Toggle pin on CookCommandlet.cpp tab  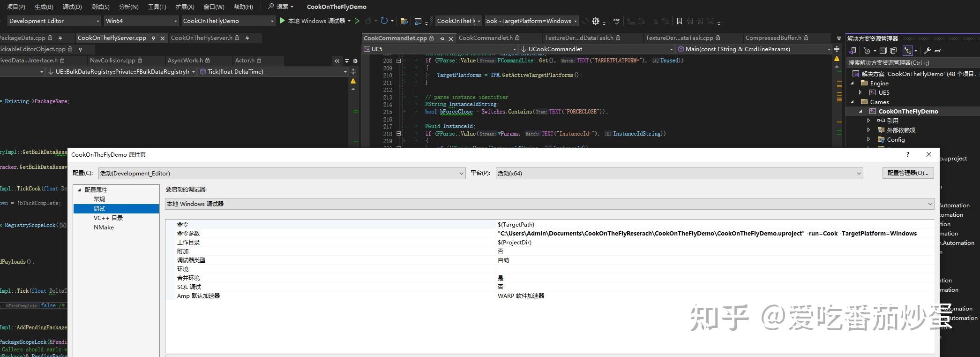coord(442,38)
